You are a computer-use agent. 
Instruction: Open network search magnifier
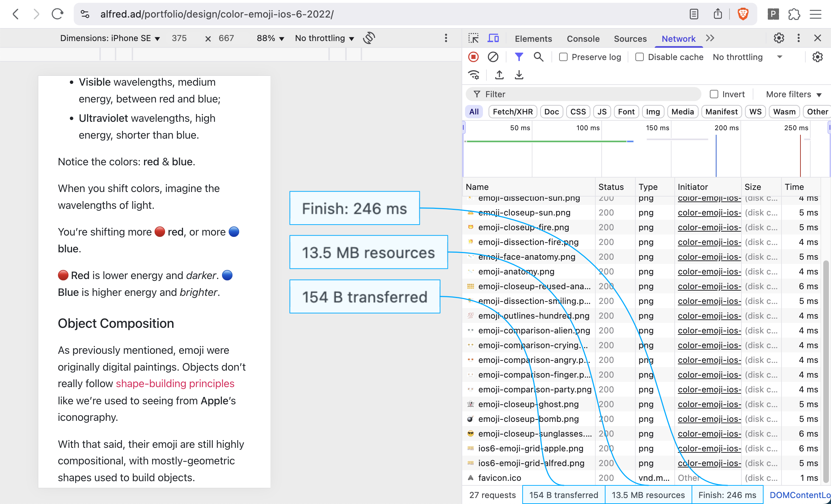[x=538, y=57]
